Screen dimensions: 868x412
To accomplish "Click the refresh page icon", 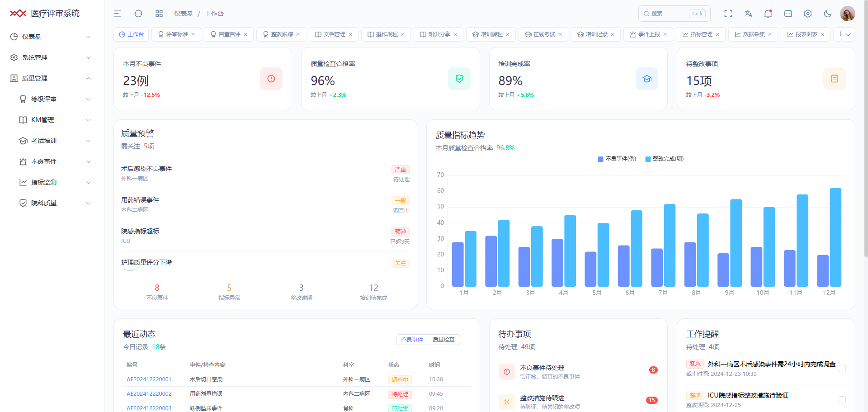I will tap(138, 14).
